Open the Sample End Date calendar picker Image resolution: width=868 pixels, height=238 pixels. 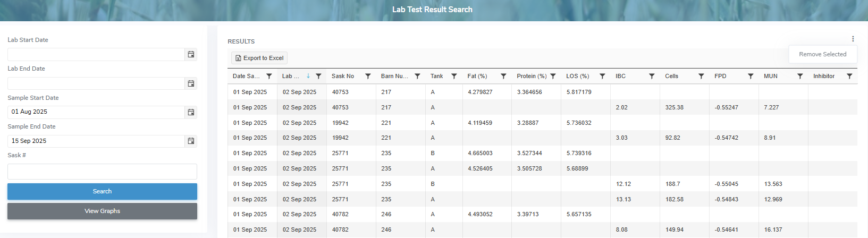click(191, 141)
